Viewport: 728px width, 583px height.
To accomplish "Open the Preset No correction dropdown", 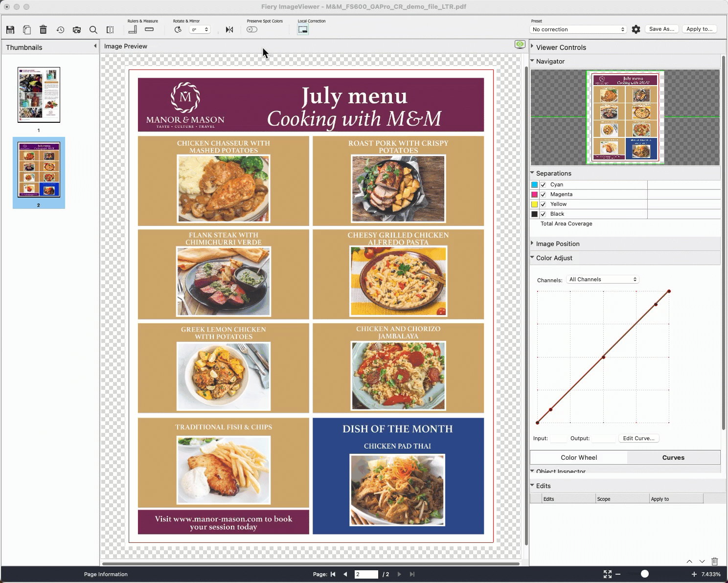I will (x=578, y=29).
